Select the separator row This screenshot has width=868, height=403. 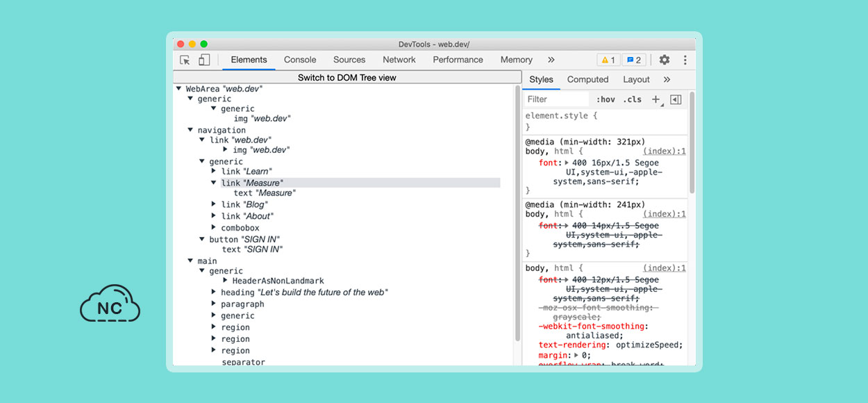[243, 362]
